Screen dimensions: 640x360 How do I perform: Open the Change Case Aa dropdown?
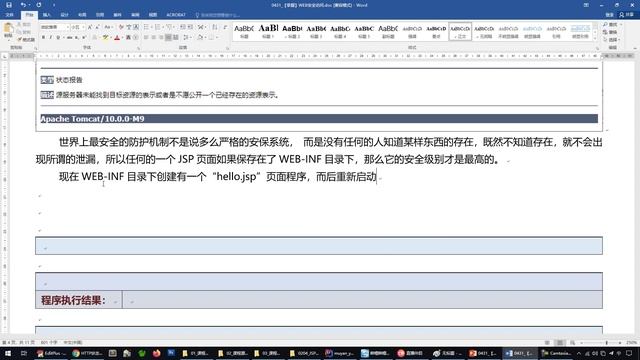point(108,27)
